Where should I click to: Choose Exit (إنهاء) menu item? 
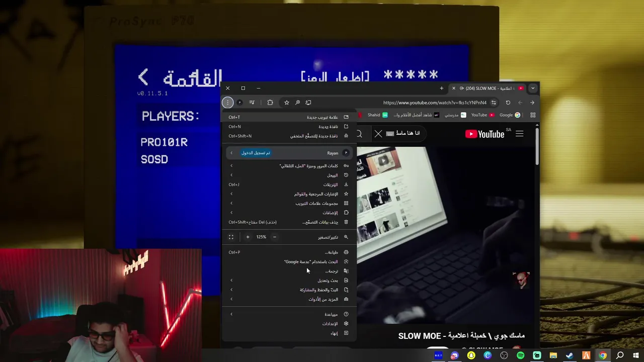pyautogui.click(x=289, y=333)
